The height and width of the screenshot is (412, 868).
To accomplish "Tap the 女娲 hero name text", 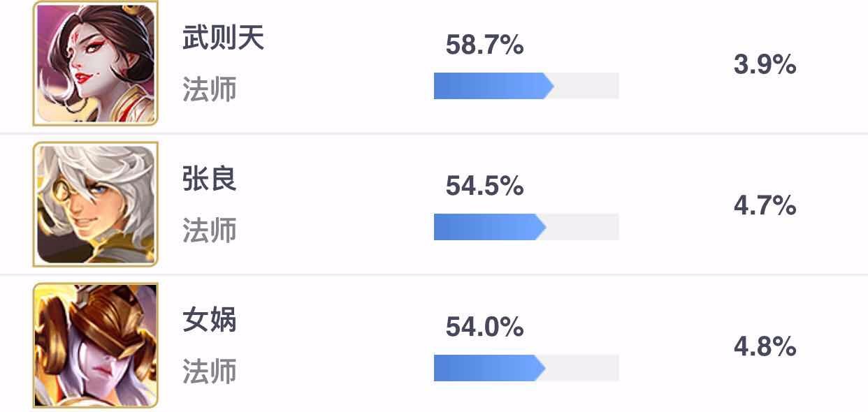I will tap(210, 320).
